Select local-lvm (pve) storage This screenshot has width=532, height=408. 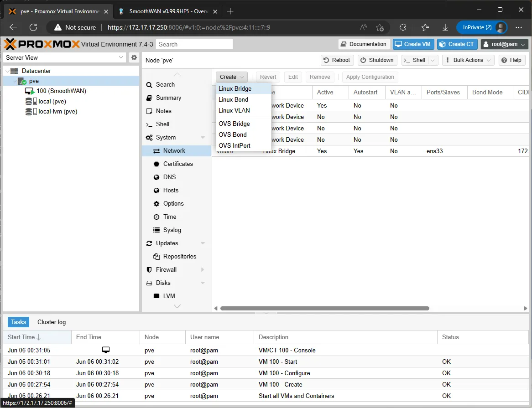click(57, 112)
